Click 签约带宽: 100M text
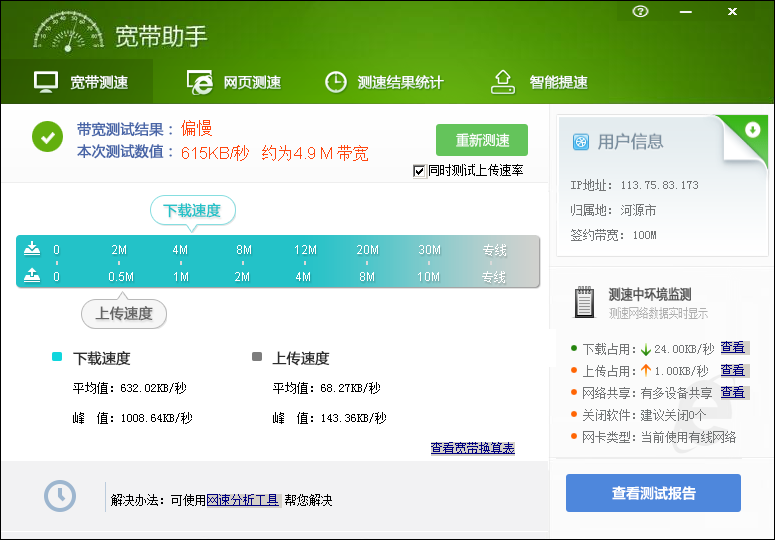Viewport: 775px width, 540px height. pyautogui.click(x=613, y=235)
